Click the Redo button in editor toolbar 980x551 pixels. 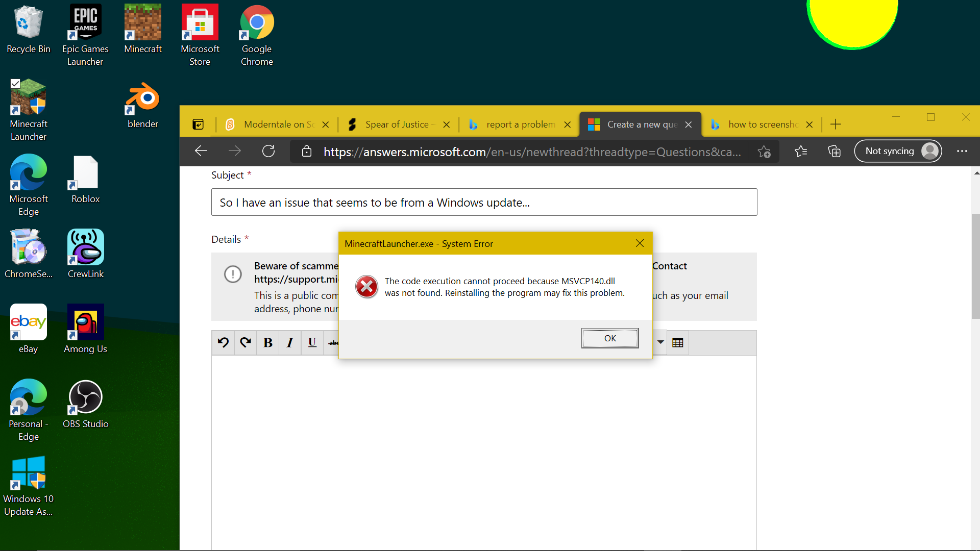pyautogui.click(x=246, y=343)
